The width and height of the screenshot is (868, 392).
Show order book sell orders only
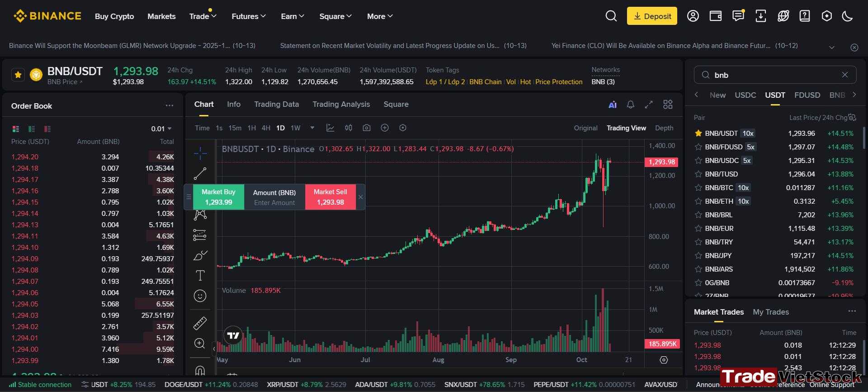pyautogui.click(x=47, y=129)
